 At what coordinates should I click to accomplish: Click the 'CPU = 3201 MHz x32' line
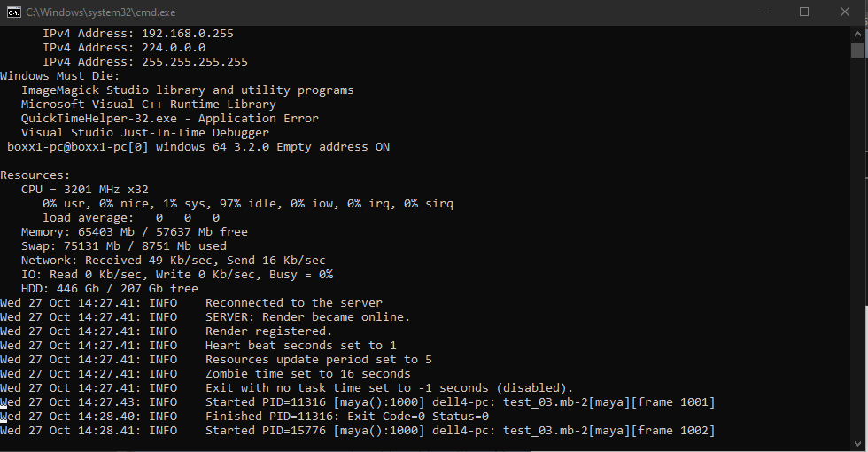tap(85, 190)
